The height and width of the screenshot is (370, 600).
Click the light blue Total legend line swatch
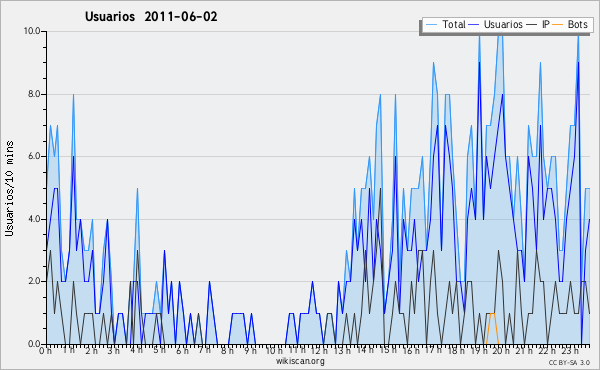[x=431, y=25]
